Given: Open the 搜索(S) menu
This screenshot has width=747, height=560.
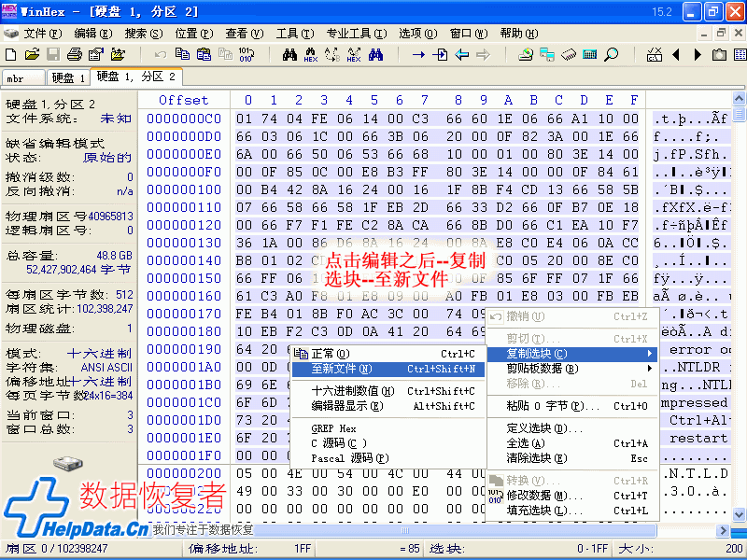Looking at the screenshot, I should pos(144,34).
